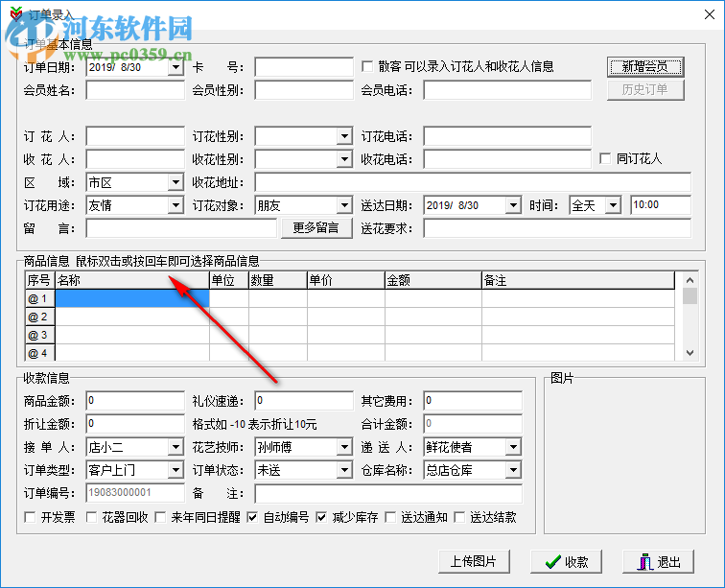Uncheck the 自动编号 checkbox

pyautogui.click(x=252, y=517)
